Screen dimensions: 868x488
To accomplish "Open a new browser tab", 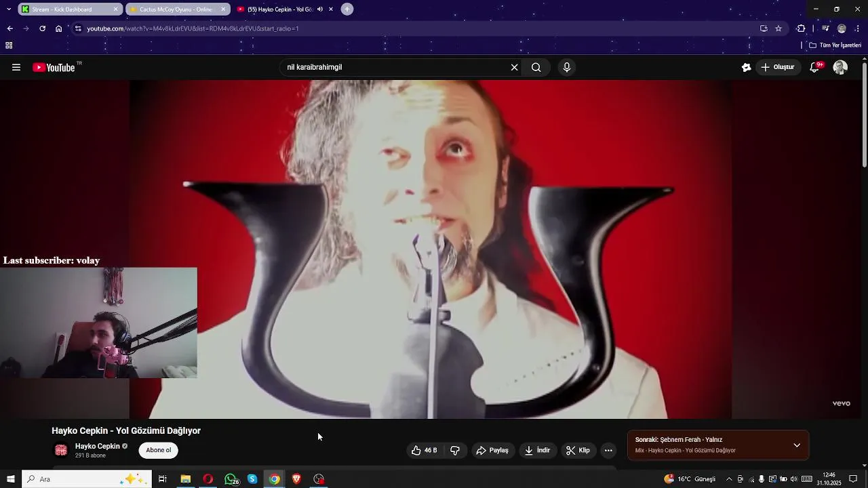I will (x=347, y=9).
